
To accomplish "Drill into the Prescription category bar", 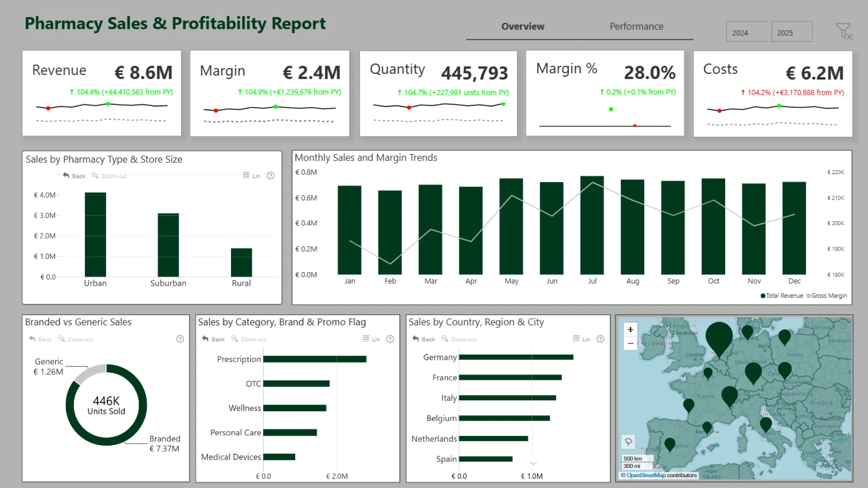I will pyautogui.click(x=314, y=359).
